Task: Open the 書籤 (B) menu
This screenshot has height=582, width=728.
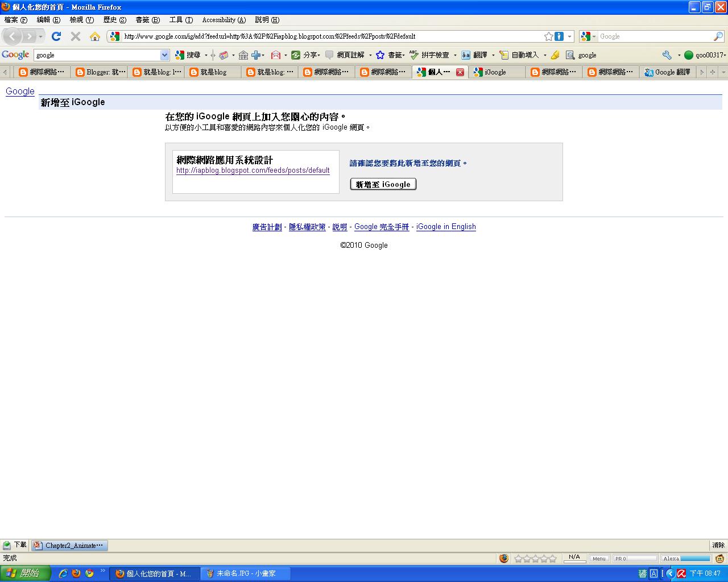Action: click(x=147, y=20)
